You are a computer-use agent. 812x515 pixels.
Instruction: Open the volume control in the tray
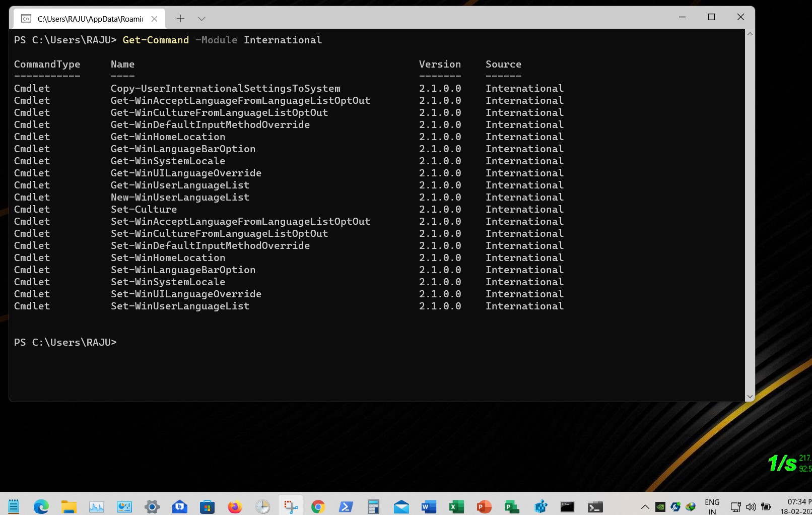click(751, 506)
